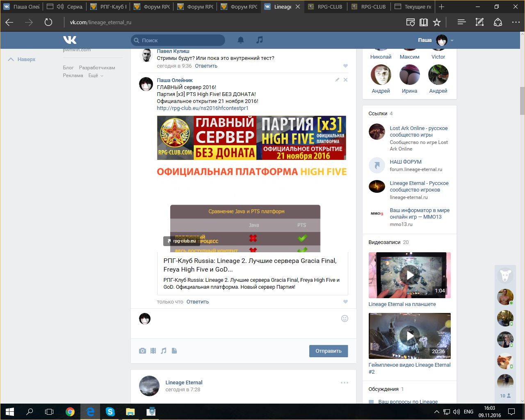Open the Реклама footer link

pyautogui.click(x=73, y=75)
